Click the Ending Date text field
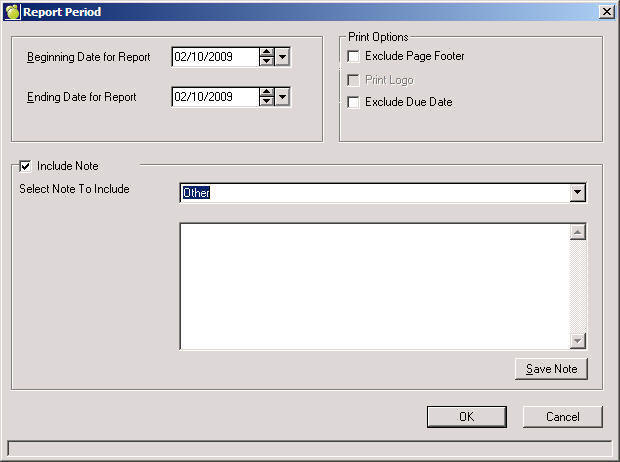620x462 pixels. pos(214,97)
